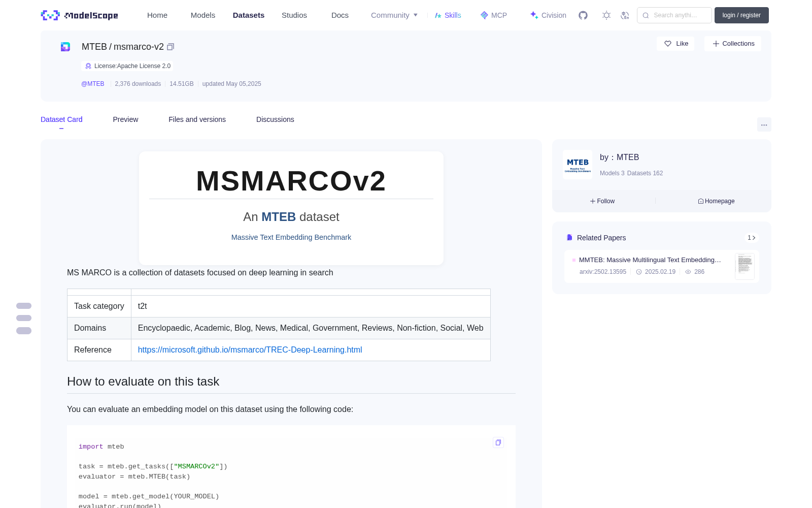The image size is (812, 508).
Task: Open Massive Text Embedding Benchmark link
Action: coord(291,237)
